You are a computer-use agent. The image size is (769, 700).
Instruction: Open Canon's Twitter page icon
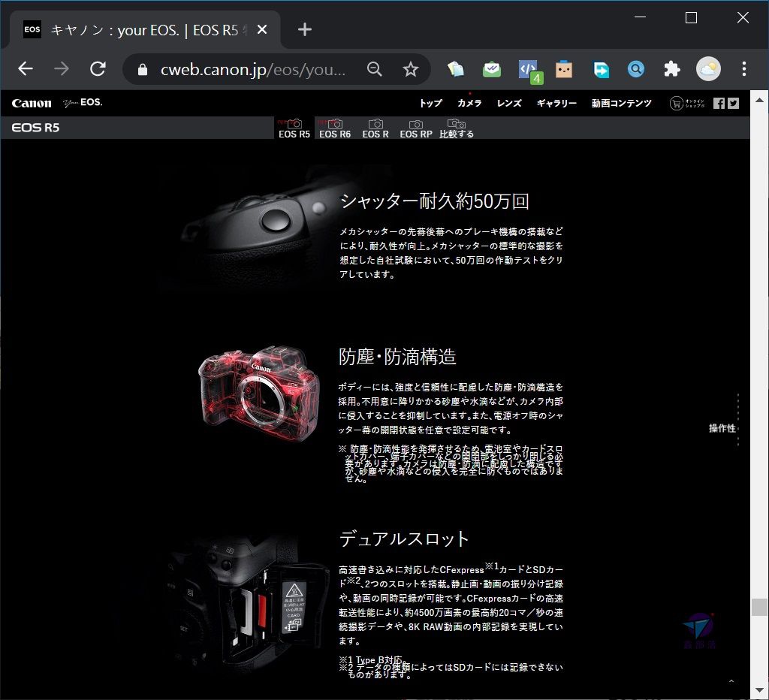733,103
